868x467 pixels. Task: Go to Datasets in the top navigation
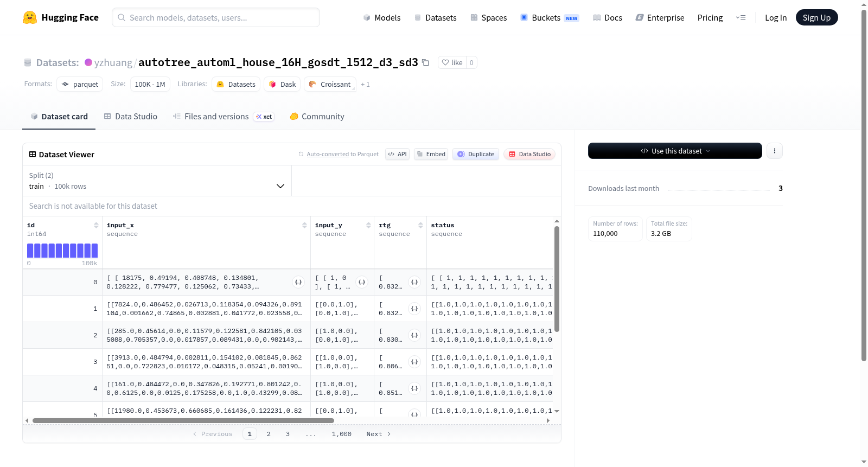click(435, 17)
